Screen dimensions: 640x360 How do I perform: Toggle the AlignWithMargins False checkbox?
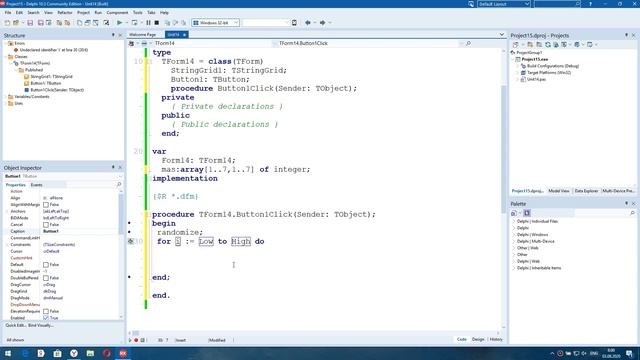(x=46, y=205)
